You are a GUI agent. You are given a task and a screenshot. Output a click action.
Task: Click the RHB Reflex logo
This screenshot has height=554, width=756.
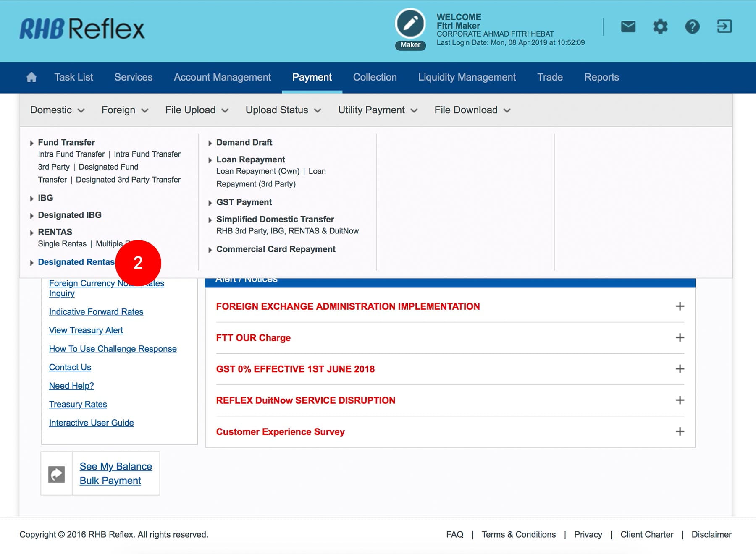(82, 29)
